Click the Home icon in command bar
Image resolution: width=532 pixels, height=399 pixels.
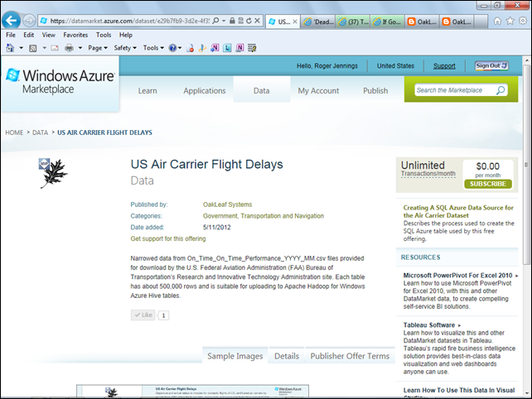(x=10, y=48)
